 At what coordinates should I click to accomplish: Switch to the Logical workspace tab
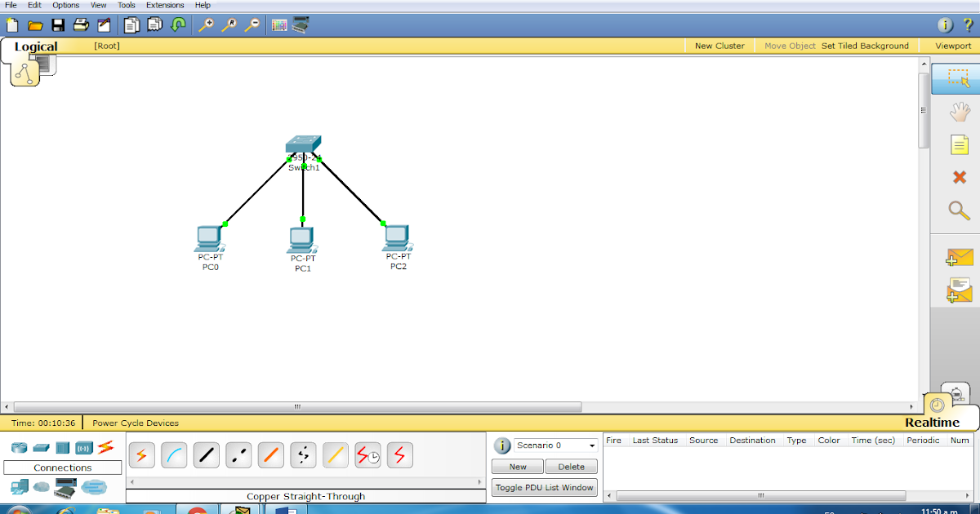point(35,47)
